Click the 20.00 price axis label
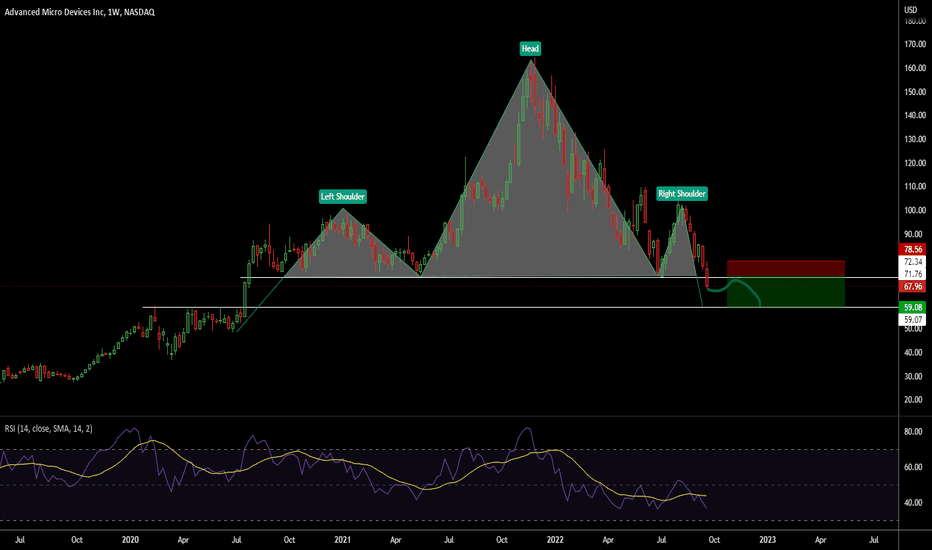 [915, 400]
